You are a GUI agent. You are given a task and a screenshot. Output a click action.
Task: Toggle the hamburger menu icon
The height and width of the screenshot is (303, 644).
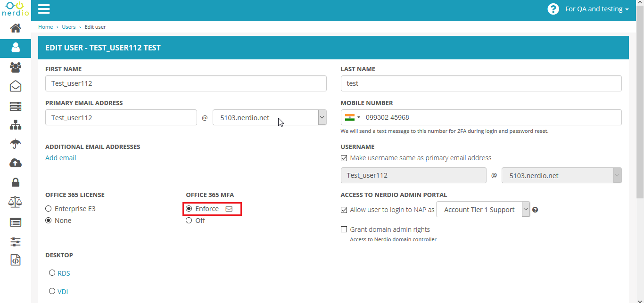44,9
